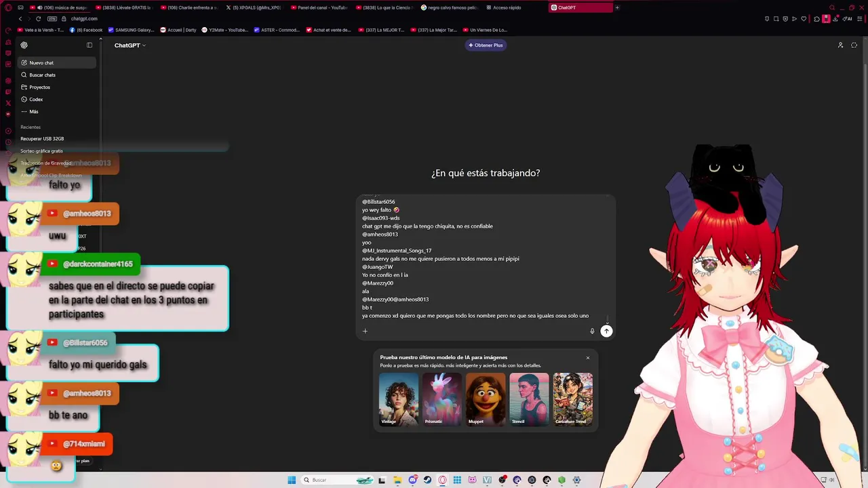
Task: Open the temporary chat icon at top right
Action: pos(854,45)
